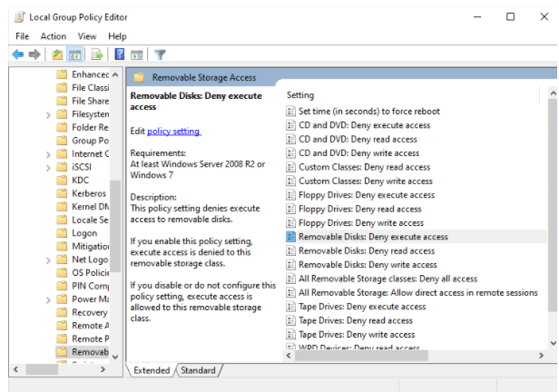Image resolution: width=559 pixels, height=392 pixels.
Task: Click the Local Group Policy Editor title icon
Action: 20,16
